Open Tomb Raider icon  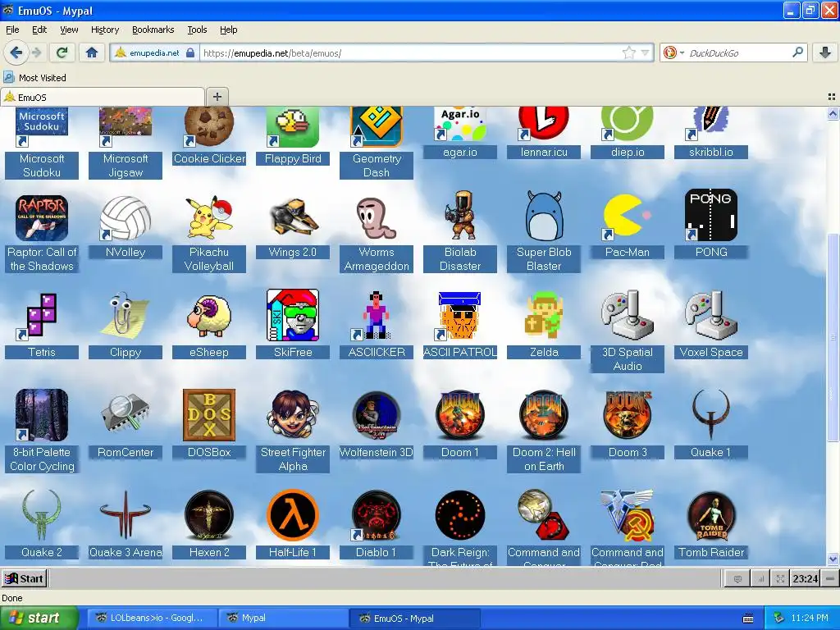tap(711, 515)
